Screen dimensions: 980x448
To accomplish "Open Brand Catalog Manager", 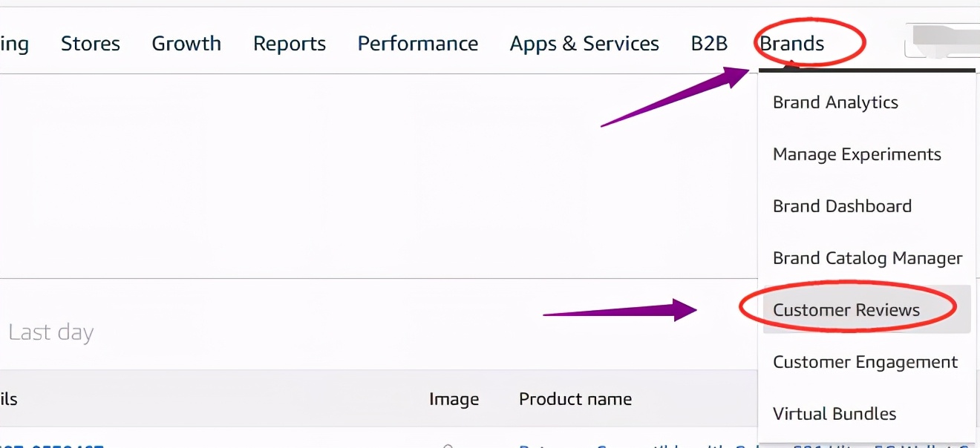I will coord(867,258).
